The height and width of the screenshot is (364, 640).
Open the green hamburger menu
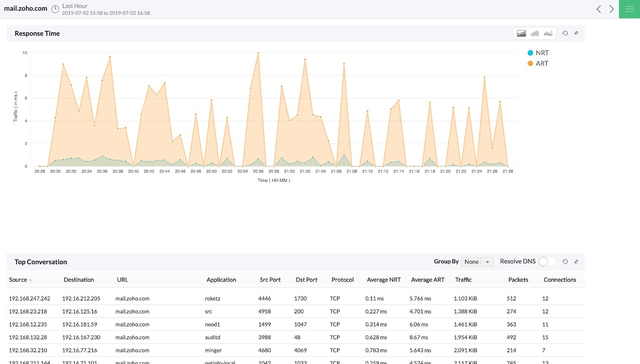tap(629, 9)
